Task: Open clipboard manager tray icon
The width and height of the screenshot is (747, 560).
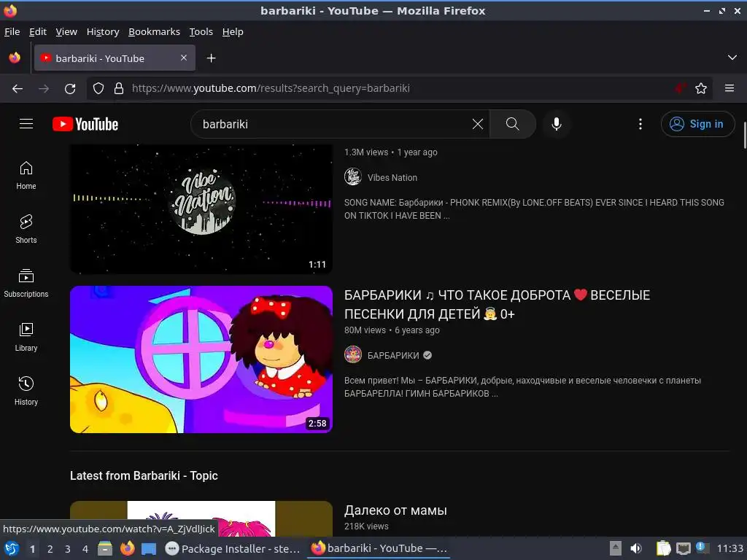Action: 663,548
